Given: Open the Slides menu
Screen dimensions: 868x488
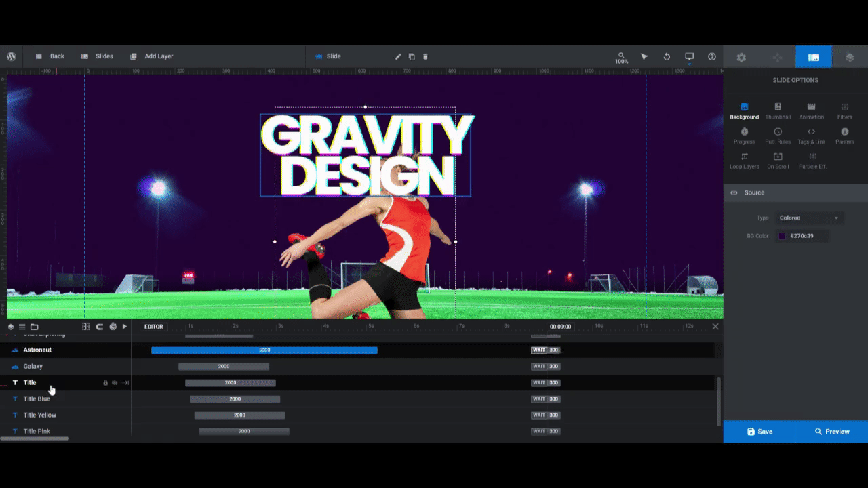Looking at the screenshot, I should click(97, 56).
